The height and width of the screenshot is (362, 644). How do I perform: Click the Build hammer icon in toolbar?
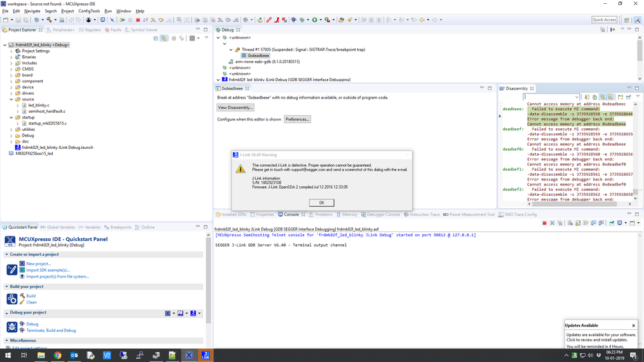pyautogui.click(x=49, y=20)
